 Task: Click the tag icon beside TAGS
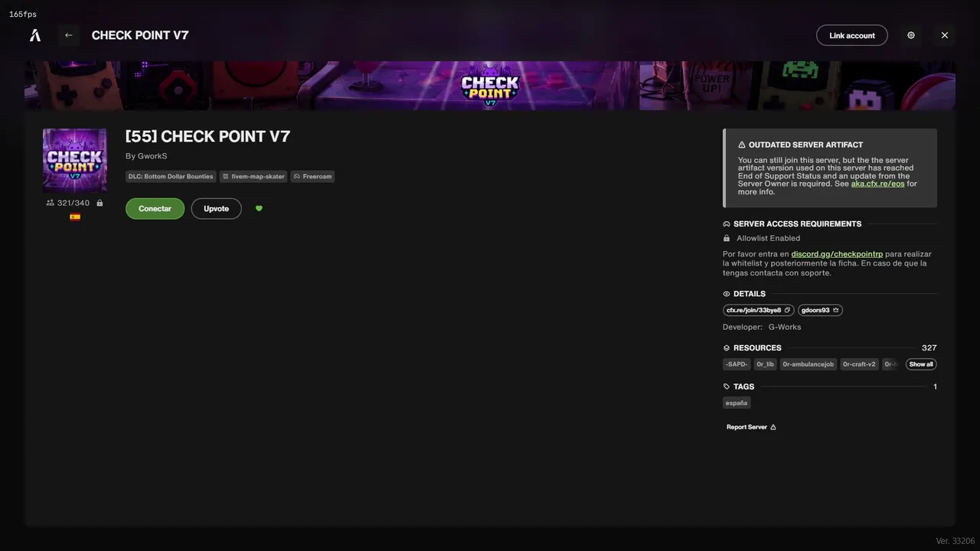click(x=727, y=387)
